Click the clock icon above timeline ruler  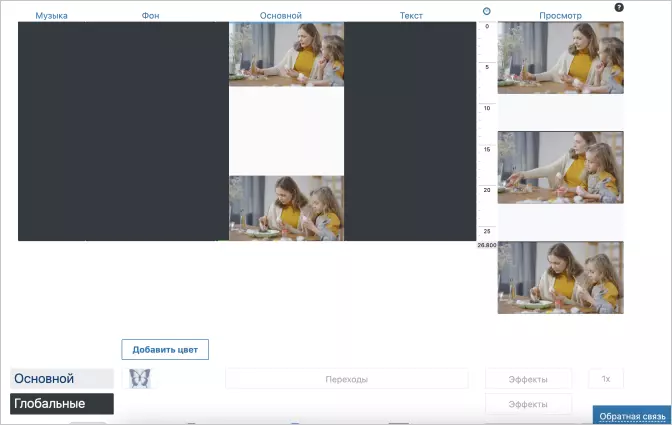[486, 12]
